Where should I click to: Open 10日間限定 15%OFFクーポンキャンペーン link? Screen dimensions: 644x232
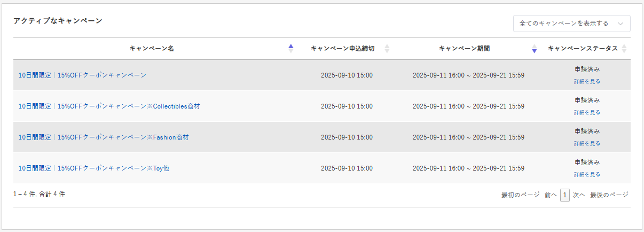[82, 75]
